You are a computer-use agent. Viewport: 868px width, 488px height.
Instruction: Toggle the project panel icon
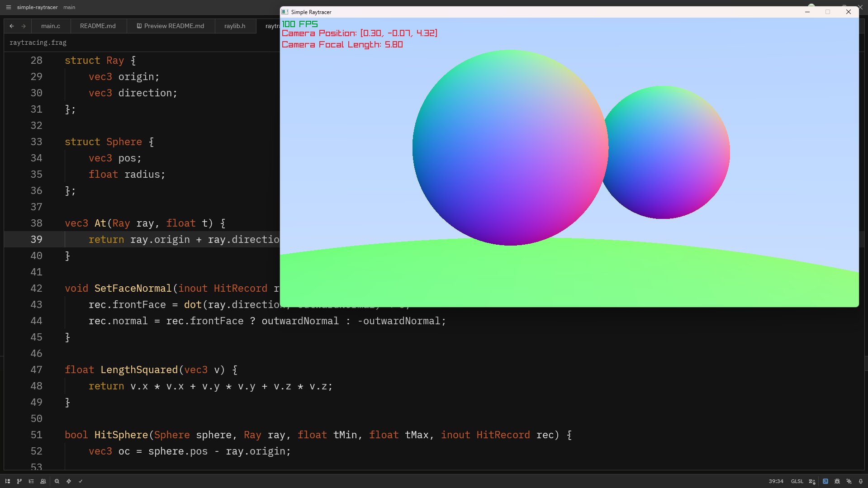click(x=8, y=481)
